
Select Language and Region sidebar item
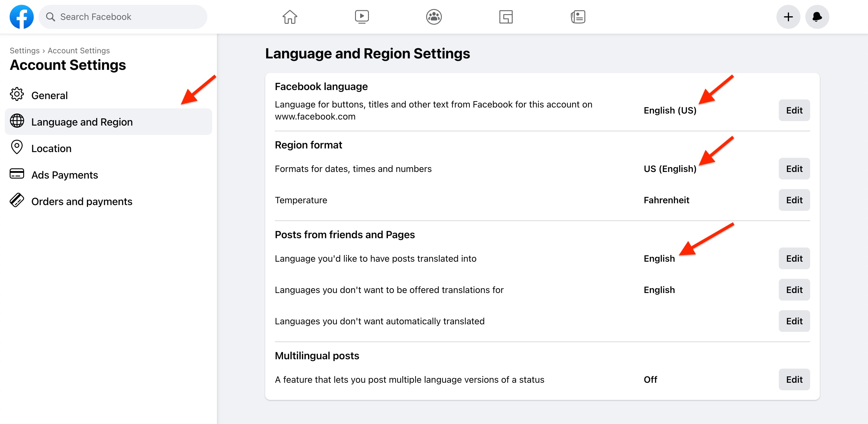click(82, 122)
